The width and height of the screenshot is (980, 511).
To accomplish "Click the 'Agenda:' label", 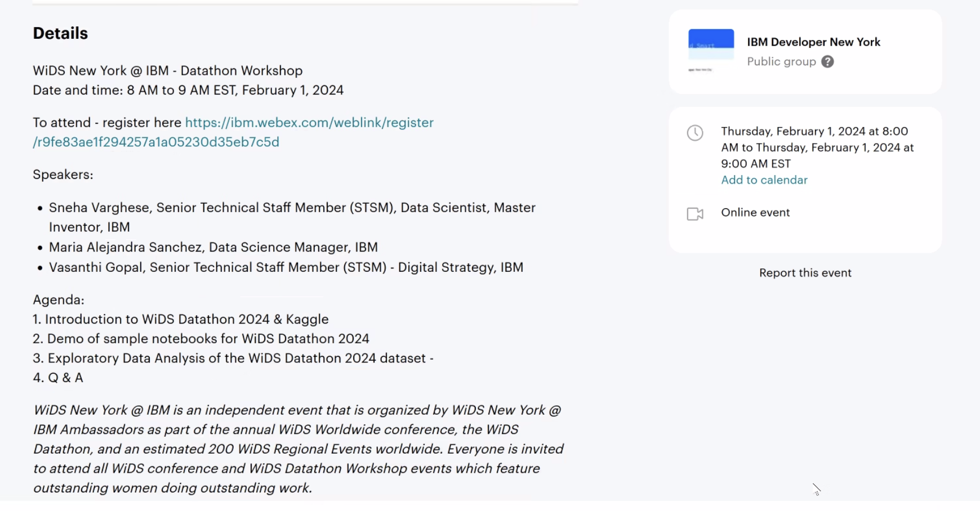I will point(59,300).
